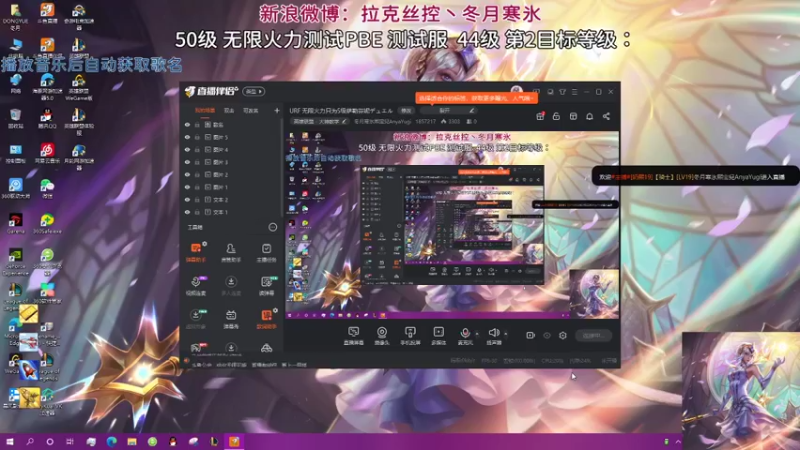
Task: Add a 多媒体 media source
Action: (439, 336)
